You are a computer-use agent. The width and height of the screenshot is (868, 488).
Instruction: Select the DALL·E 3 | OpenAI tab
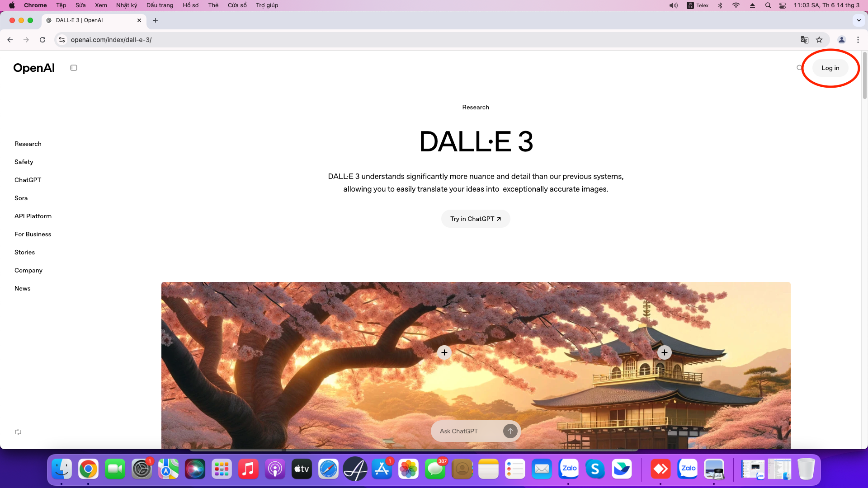tap(94, 20)
